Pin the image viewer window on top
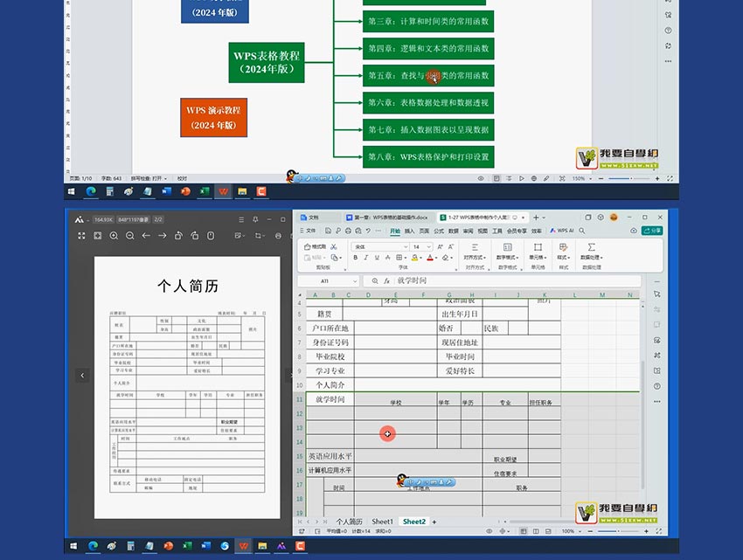 [x=255, y=219]
